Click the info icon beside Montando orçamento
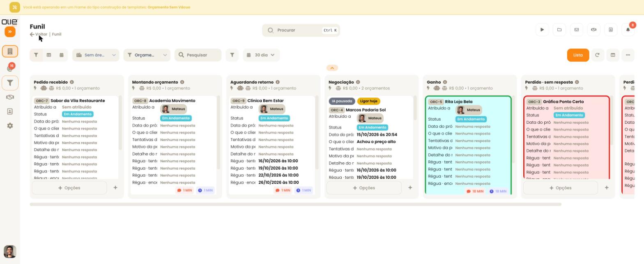 click(x=182, y=82)
